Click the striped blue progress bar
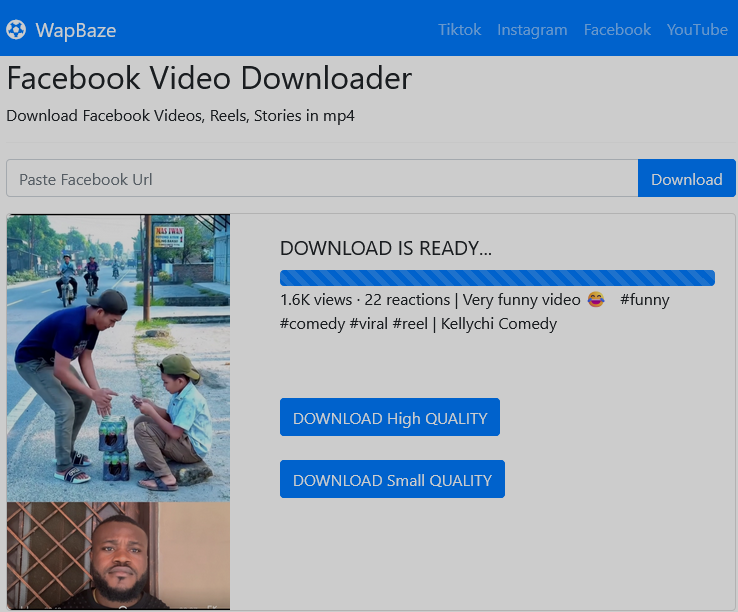 coord(497,278)
